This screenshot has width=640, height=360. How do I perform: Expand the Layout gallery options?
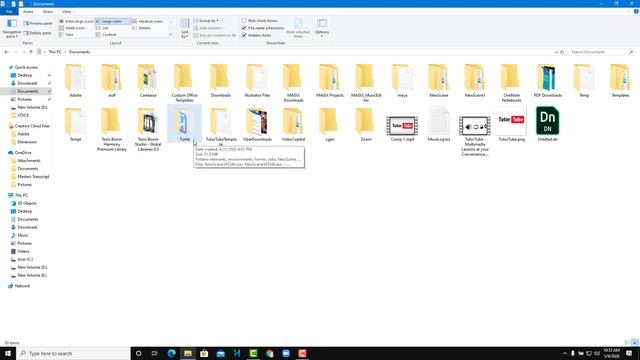[171, 35]
